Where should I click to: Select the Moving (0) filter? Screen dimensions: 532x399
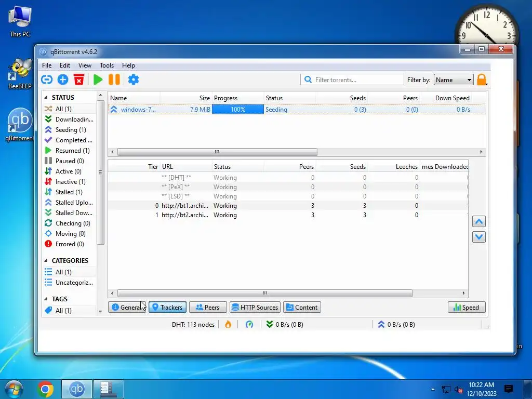pyautogui.click(x=69, y=234)
